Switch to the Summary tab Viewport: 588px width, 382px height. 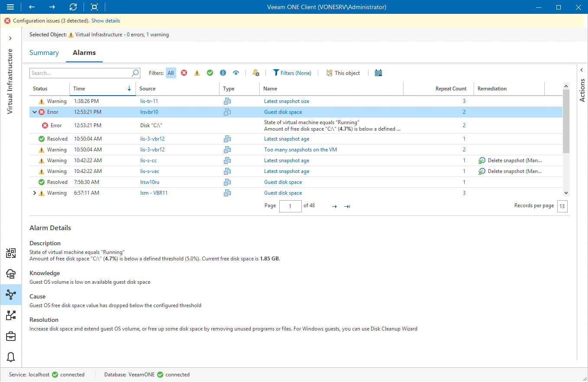coord(44,52)
